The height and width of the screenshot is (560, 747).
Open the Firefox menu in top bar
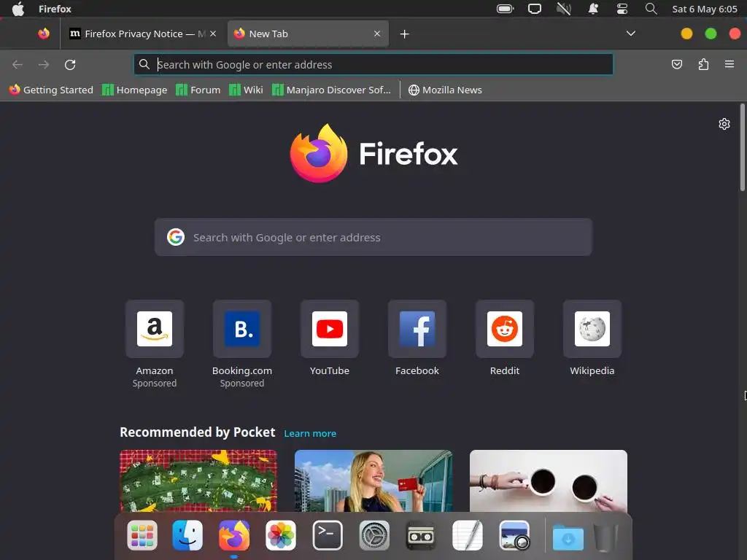point(55,9)
